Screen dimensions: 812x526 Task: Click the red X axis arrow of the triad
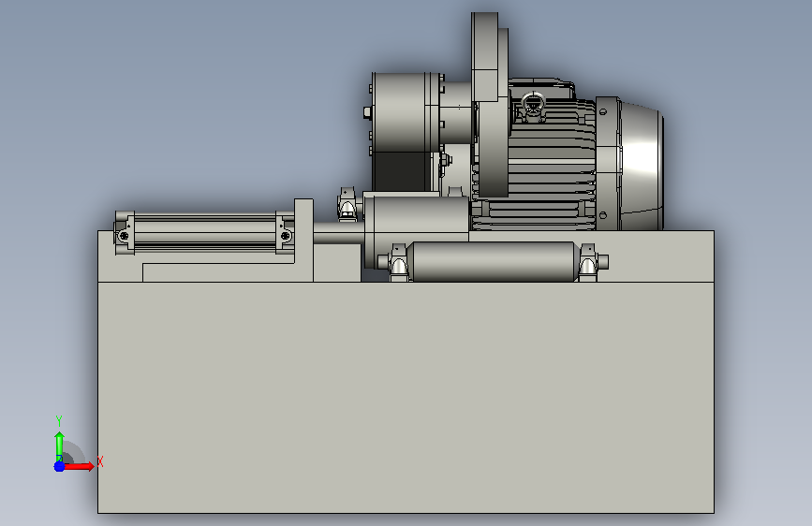click(79, 466)
